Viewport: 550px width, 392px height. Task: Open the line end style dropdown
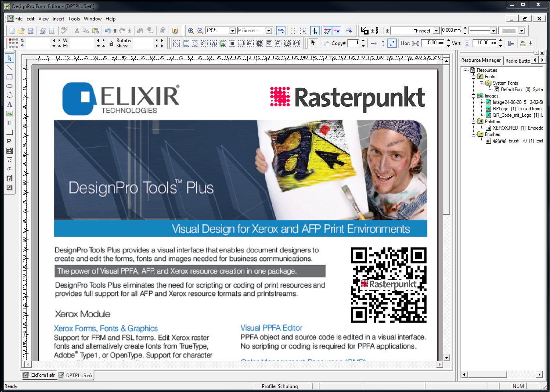(x=522, y=30)
